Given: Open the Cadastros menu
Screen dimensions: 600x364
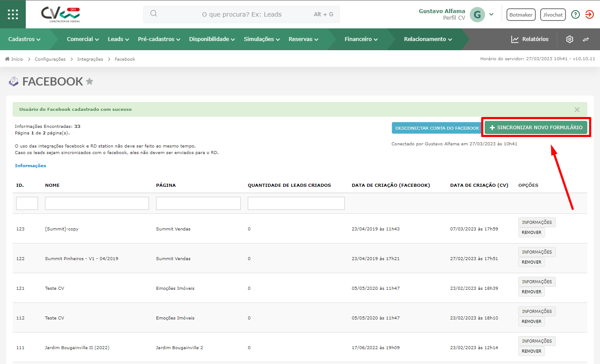Looking at the screenshot, I should [24, 39].
